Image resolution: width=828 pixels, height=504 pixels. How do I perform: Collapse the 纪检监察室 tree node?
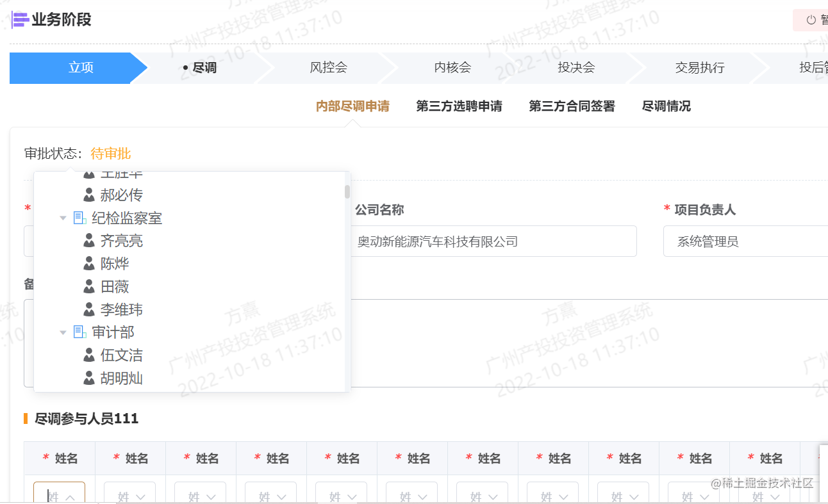pyautogui.click(x=63, y=218)
